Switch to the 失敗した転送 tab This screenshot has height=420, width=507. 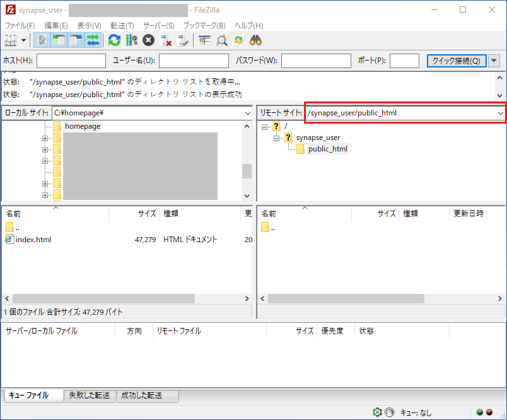tap(89, 395)
